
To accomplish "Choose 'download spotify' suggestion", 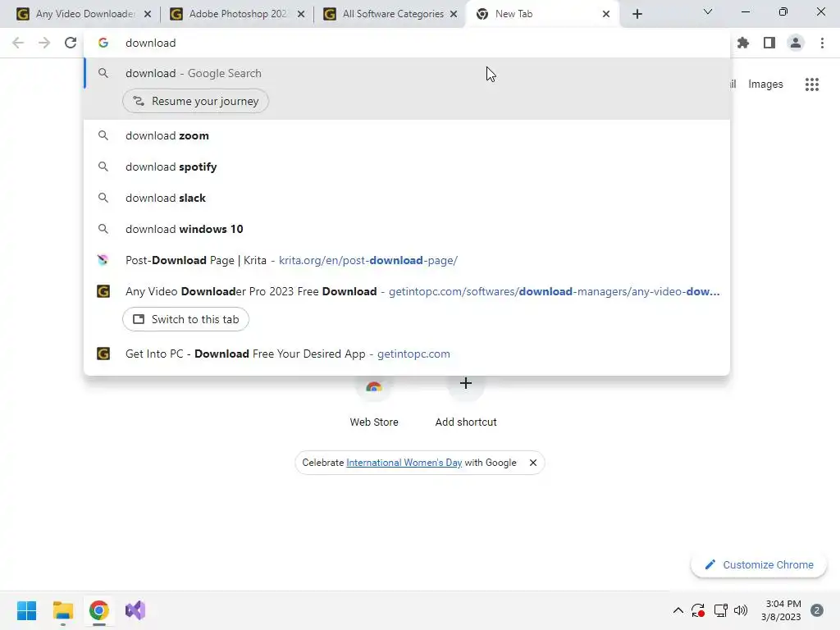I will [x=407, y=167].
